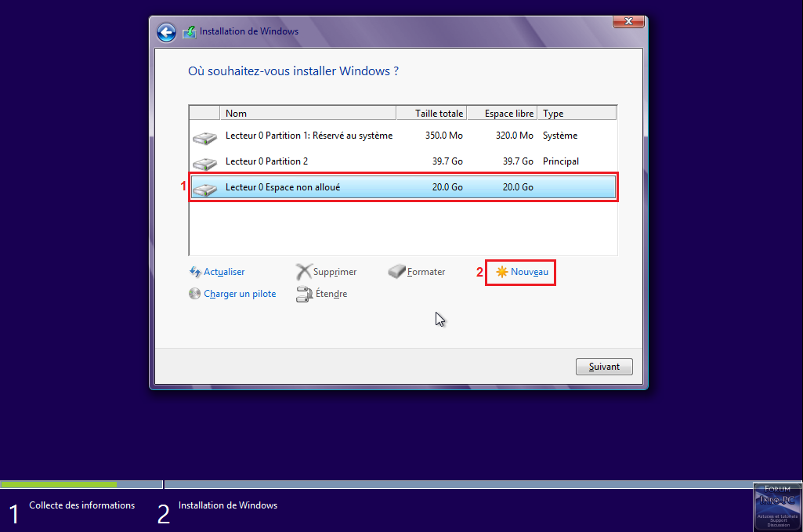Select the Lecteur 0 Partition 2 row

tap(403, 161)
